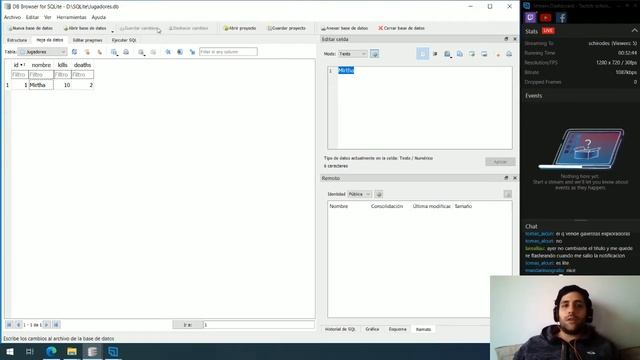Image resolution: width=640 pixels, height=360 pixels.
Task: Toggle the highlighted word-wrap icon in Editar celda
Action: (x=422, y=54)
